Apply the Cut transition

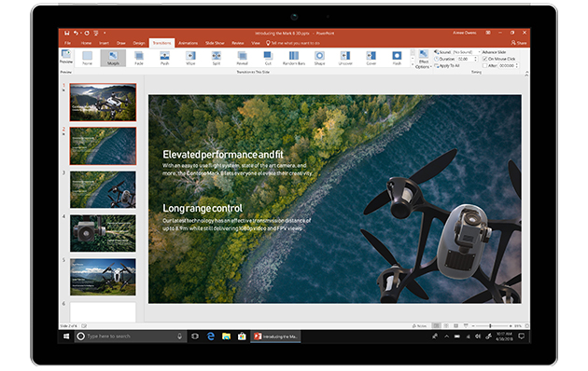[x=268, y=58]
